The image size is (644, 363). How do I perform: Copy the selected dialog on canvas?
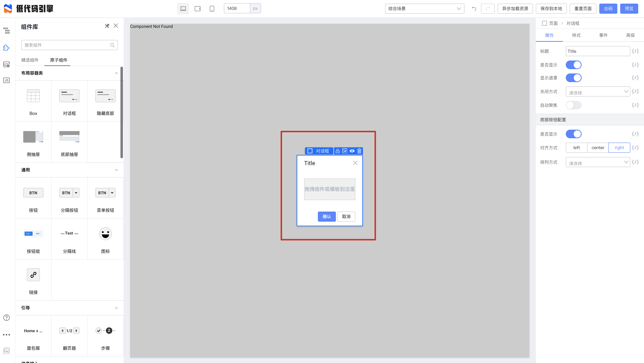point(345,151)
